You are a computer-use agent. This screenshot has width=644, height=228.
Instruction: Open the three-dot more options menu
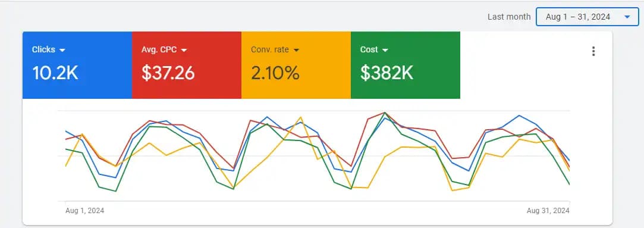point(593,51)
